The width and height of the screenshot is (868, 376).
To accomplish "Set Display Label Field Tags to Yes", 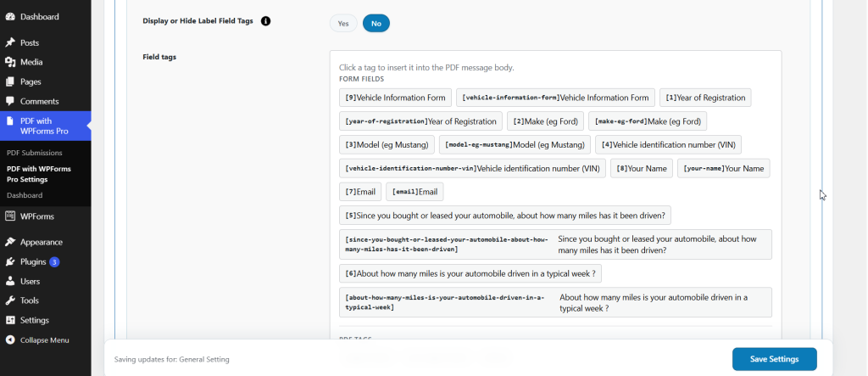I will pyautogui.click(x=343, y=23).
